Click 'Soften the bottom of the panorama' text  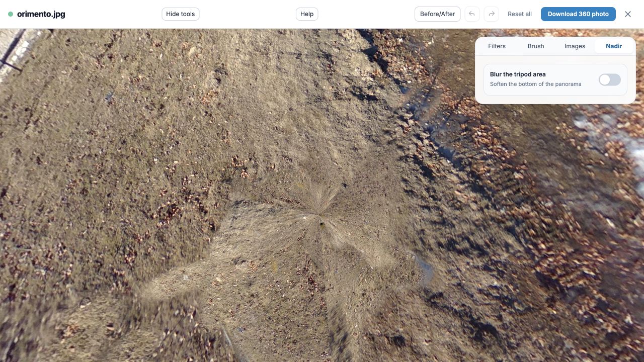pyautogui.click(x=535, y=84)
